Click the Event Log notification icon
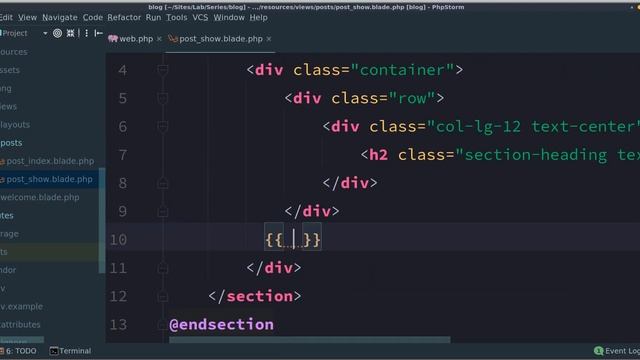The image size is (640, 360). pos(598,351)
